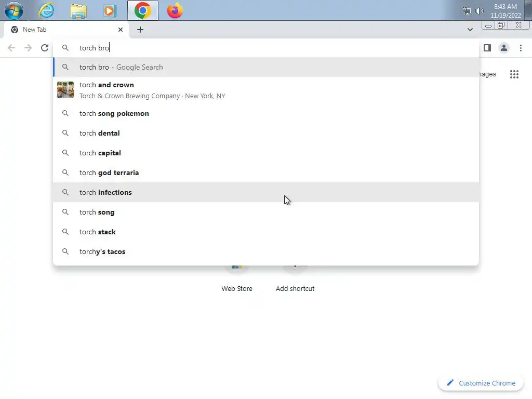The image size is (532, 399).
Task: Select the 'torch stack' suggestion
Action: pyautogui.click(x=265, y=232)
